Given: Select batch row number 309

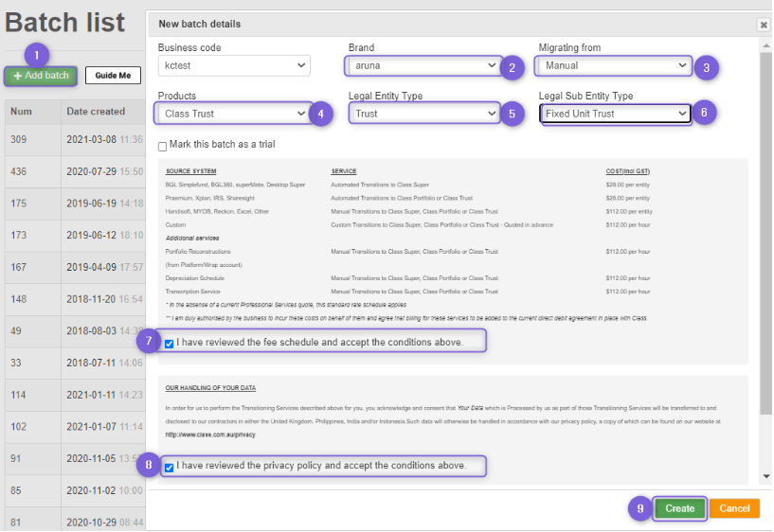Looking at the screenshot, I should point(75,139).
